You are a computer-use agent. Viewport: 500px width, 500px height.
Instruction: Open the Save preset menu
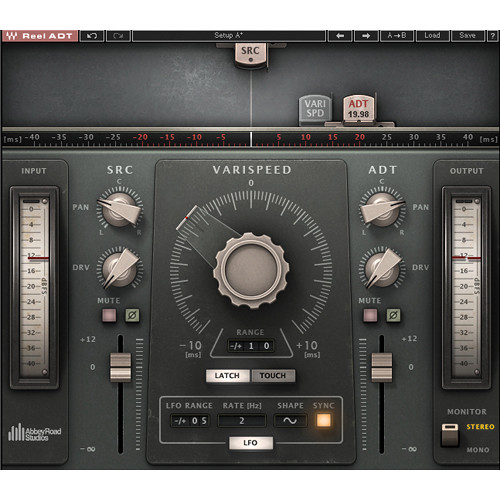(x=467, y=36)
